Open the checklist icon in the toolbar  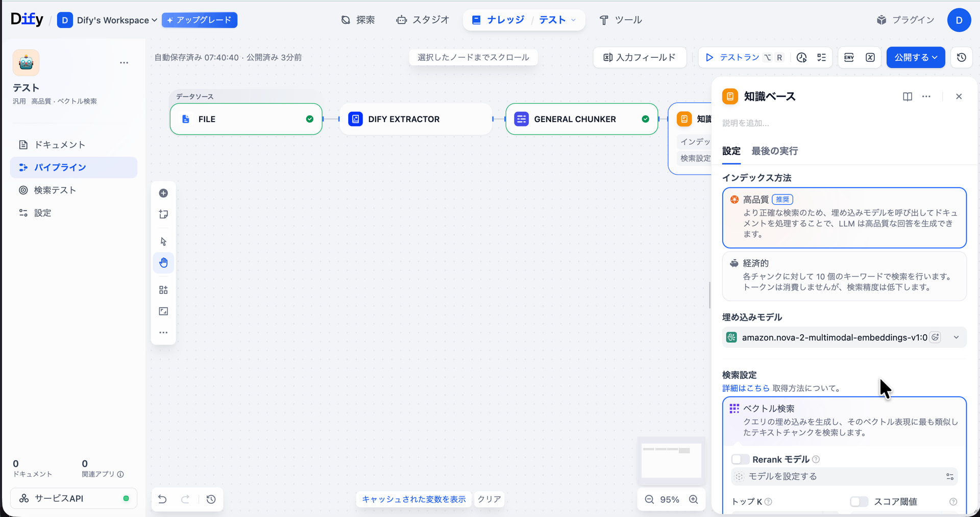pos(821,57)
